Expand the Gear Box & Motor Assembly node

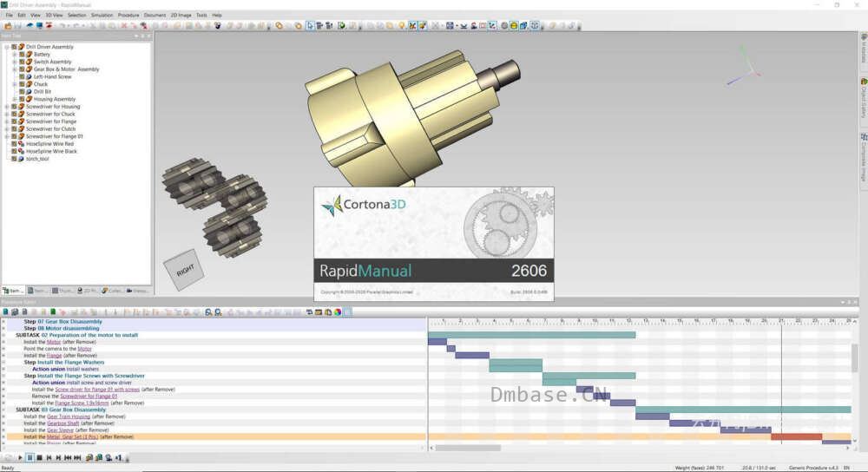[15, 69]
